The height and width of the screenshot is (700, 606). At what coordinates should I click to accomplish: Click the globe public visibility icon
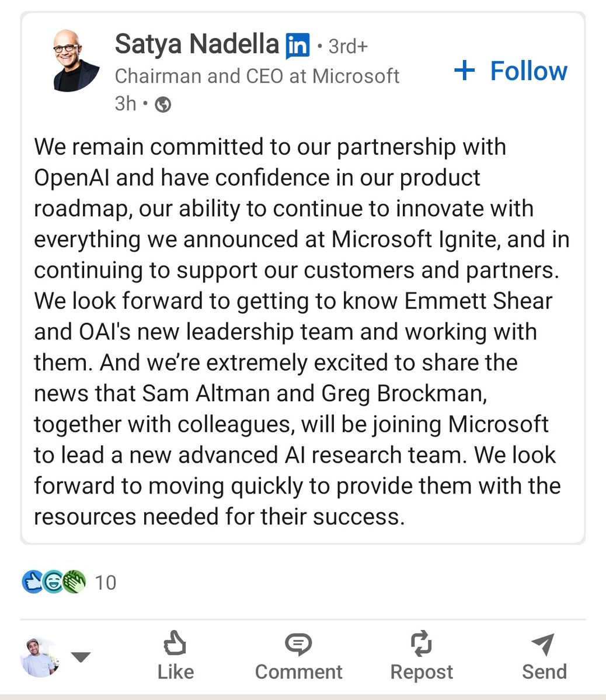click(163, 105)
